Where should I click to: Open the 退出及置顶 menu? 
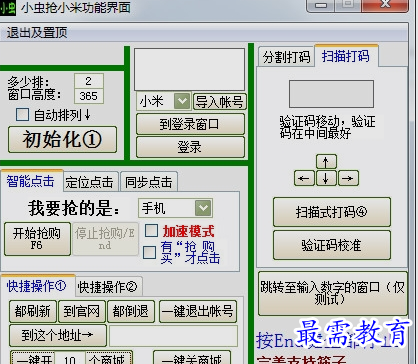37,33
